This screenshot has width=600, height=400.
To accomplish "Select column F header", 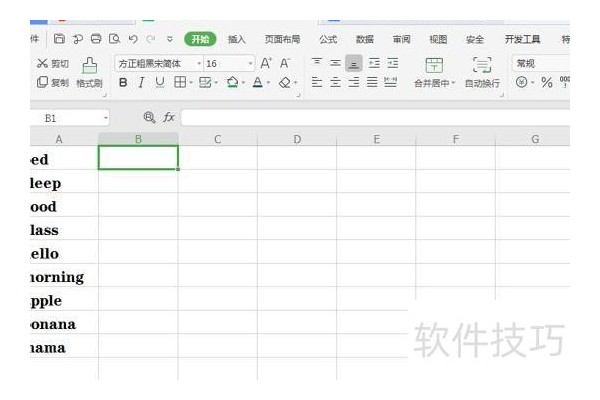I will click(x=456, y=139).
